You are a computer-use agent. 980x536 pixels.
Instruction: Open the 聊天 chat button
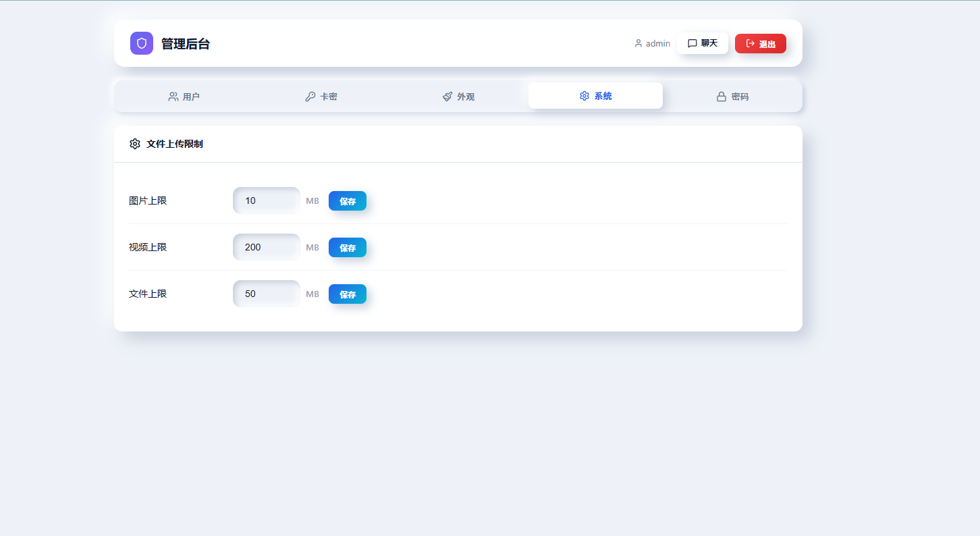click(x=703, y=43)
